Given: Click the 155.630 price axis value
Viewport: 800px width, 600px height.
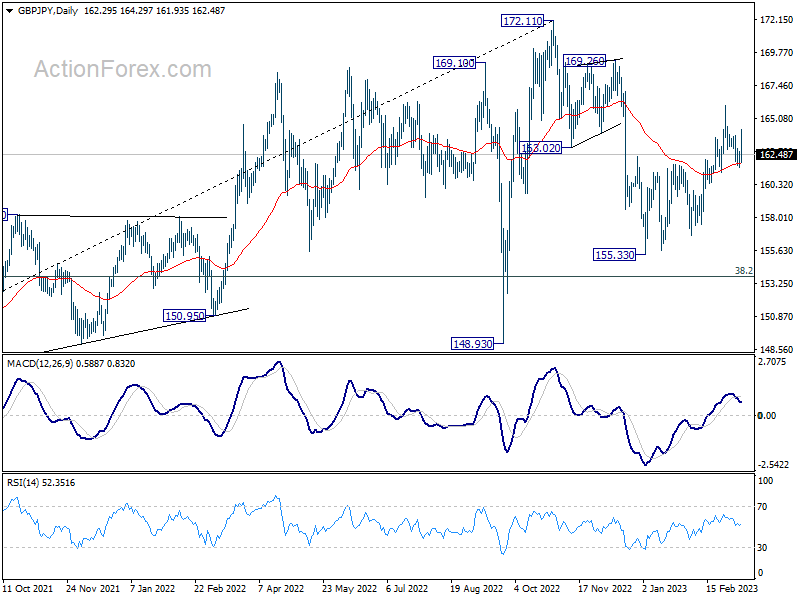Looking at the screenshot, I should (777, 251).
